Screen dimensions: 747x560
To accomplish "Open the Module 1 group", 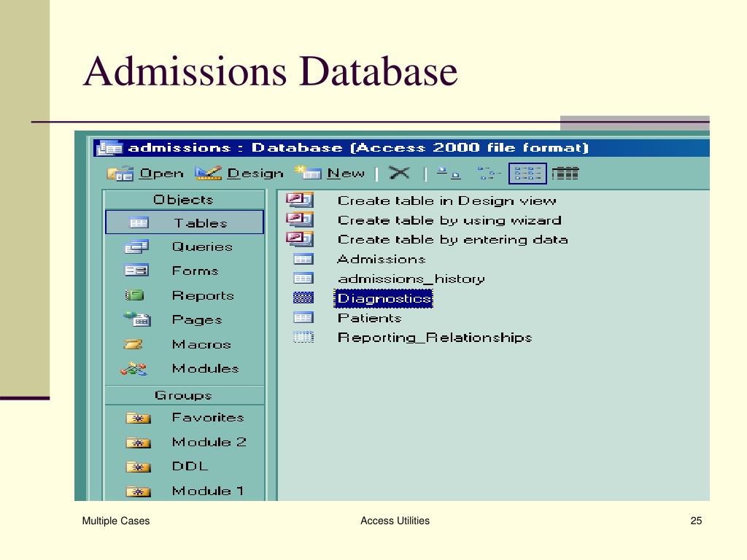I will coord(185,491).
